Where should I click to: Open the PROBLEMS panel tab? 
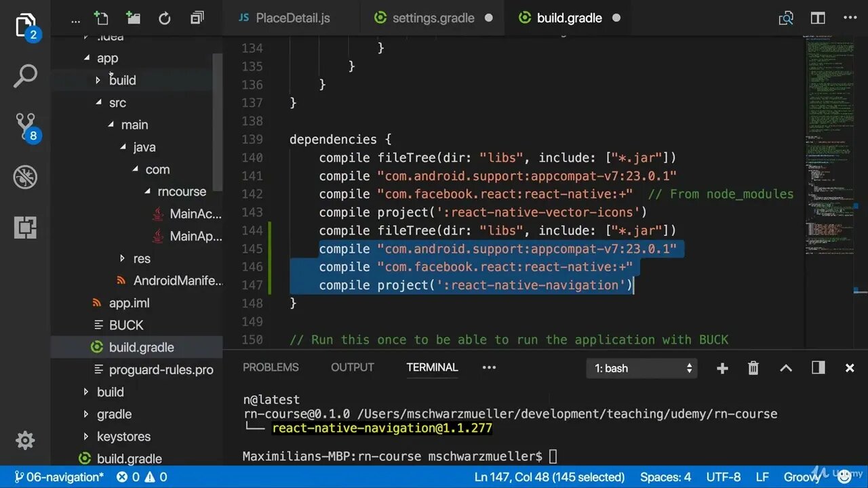(x=271, y=367)
